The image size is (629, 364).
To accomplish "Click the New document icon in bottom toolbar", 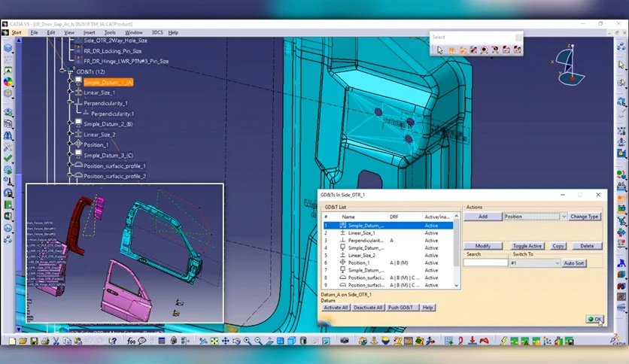I will coord(13,341).
